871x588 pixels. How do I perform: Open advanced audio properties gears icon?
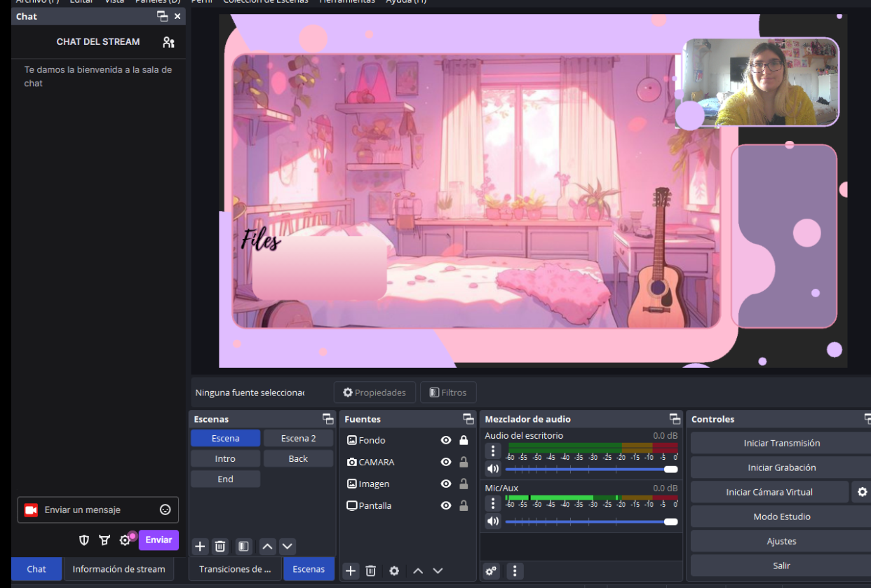pyautogui.click(x=491, y=571)
